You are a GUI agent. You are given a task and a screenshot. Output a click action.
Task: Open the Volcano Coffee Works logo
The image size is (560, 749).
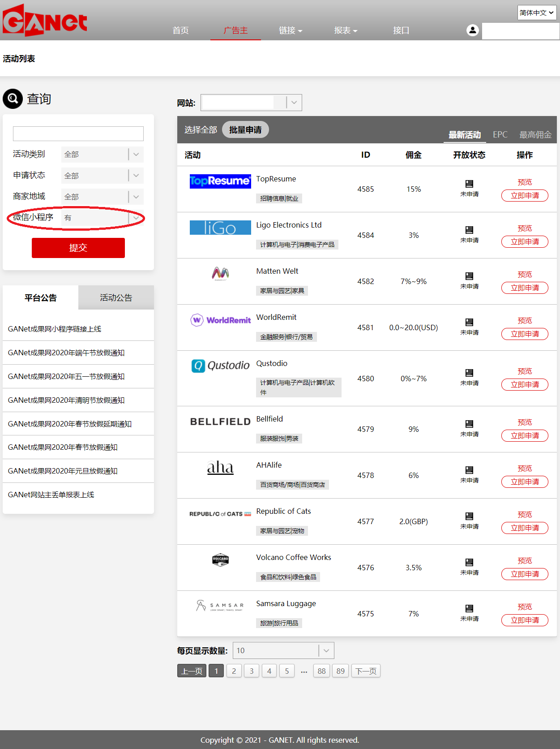[220, 560]
